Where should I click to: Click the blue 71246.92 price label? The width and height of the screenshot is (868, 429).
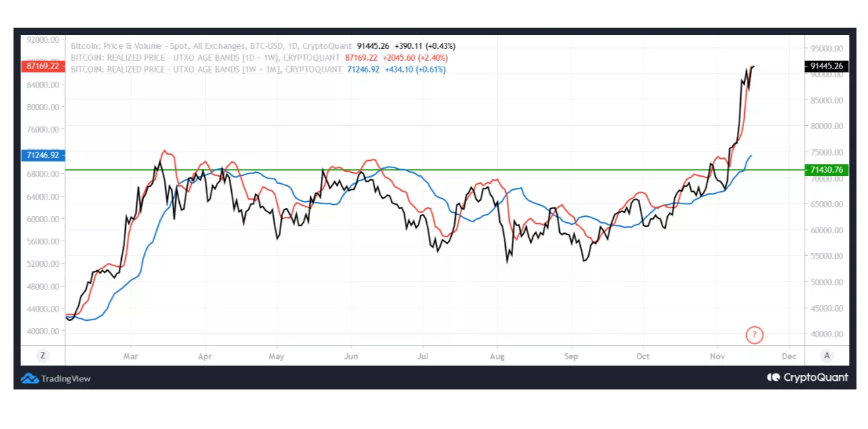pyautogui.click(x=42, y=156)
